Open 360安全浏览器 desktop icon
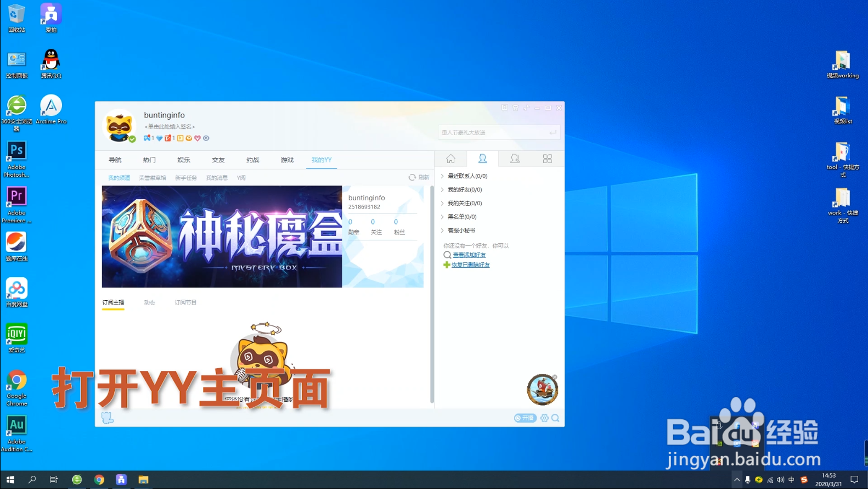The image size is (868, 489). pyautogui.click(x=16, y=113)
